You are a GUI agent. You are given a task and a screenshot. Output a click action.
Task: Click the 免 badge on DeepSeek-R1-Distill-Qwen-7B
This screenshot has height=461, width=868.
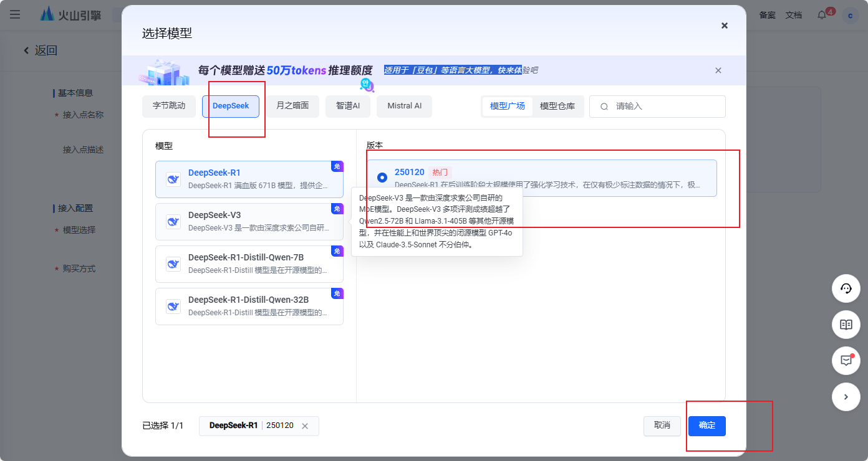pos(337,251)
